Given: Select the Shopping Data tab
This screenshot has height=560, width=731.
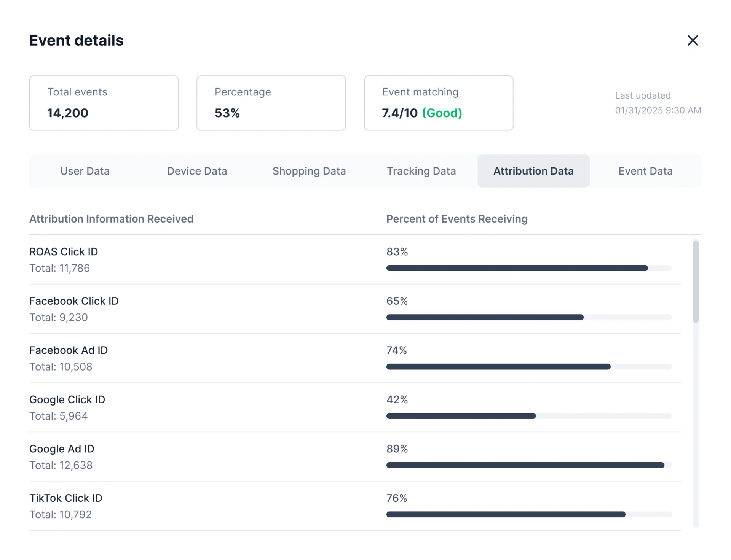Looking at the screenshot, I should (309, 171).
